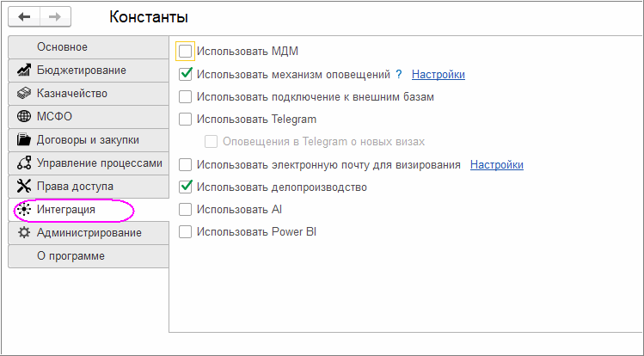The width and height of the screenshot is (644, 356).
Task: Open Настройки link for электронную почту
Action: click(496, 164)
